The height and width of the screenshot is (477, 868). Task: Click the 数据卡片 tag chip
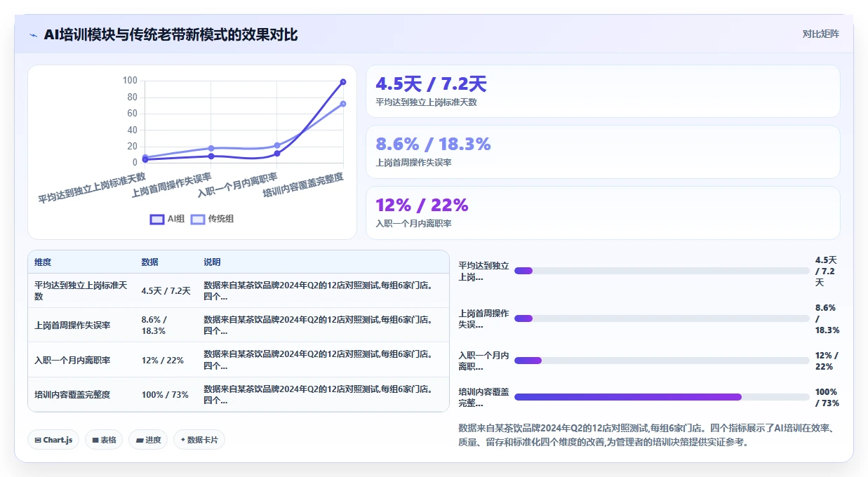pos(199,440)
